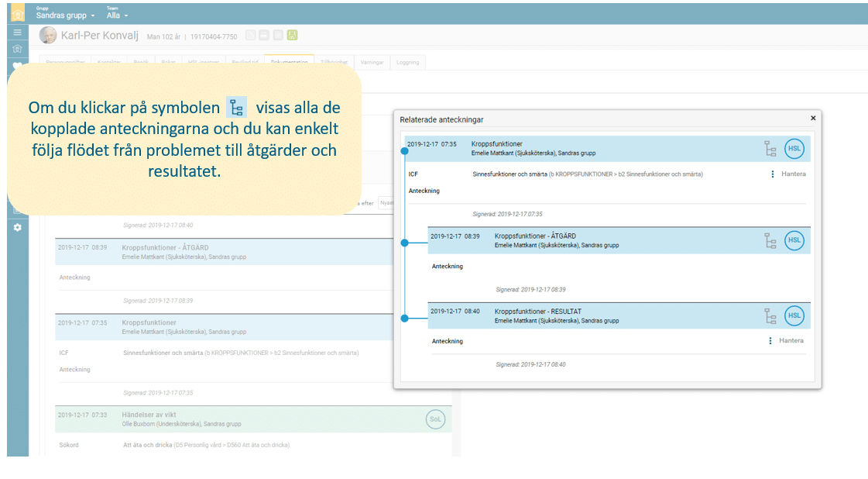This screenshot has width=868, height=479.
Task: Click HSL badge on Kroppsfunktioner - RESULTAT entry
Action: 794,315
